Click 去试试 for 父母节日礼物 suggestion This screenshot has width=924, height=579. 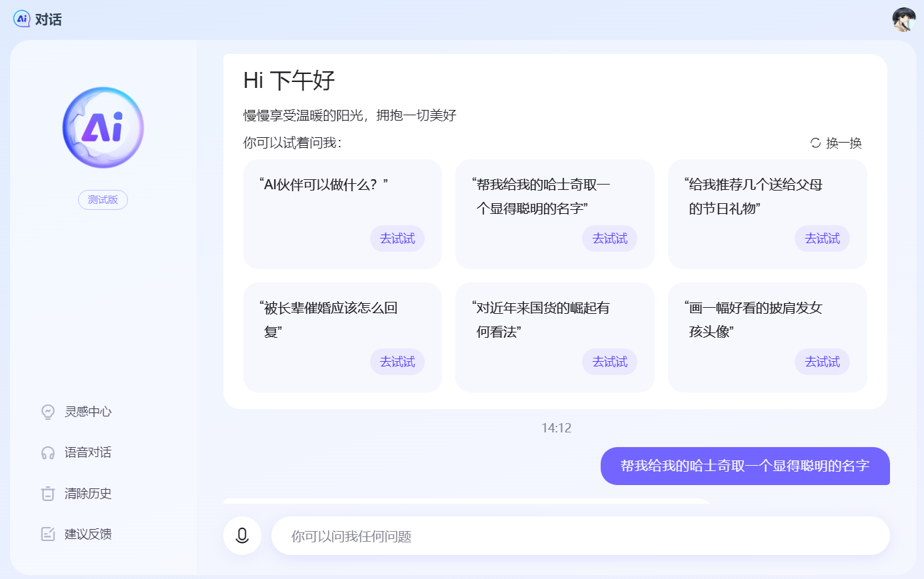[x=822, y=239]
